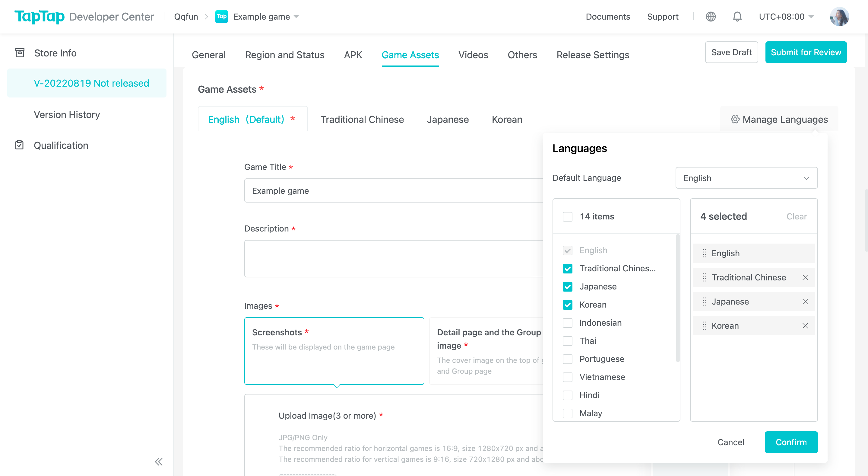Collapse the sidebar with double-chevron icon

(159, 462)
